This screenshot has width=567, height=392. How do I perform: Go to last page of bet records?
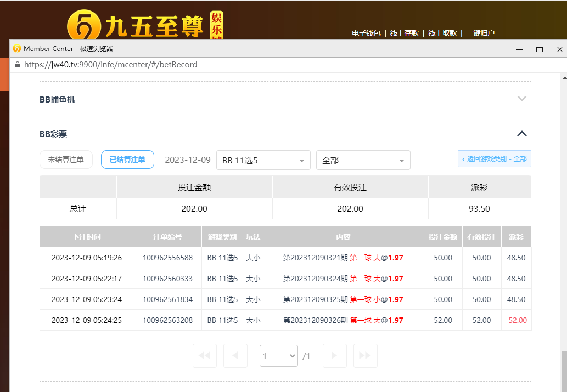[x=365, y=356]
